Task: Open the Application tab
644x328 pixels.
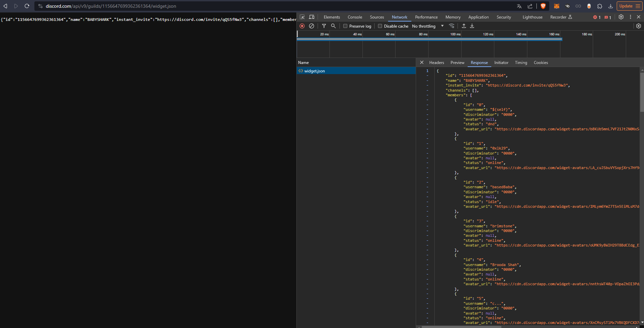Action: pos(478,17)
